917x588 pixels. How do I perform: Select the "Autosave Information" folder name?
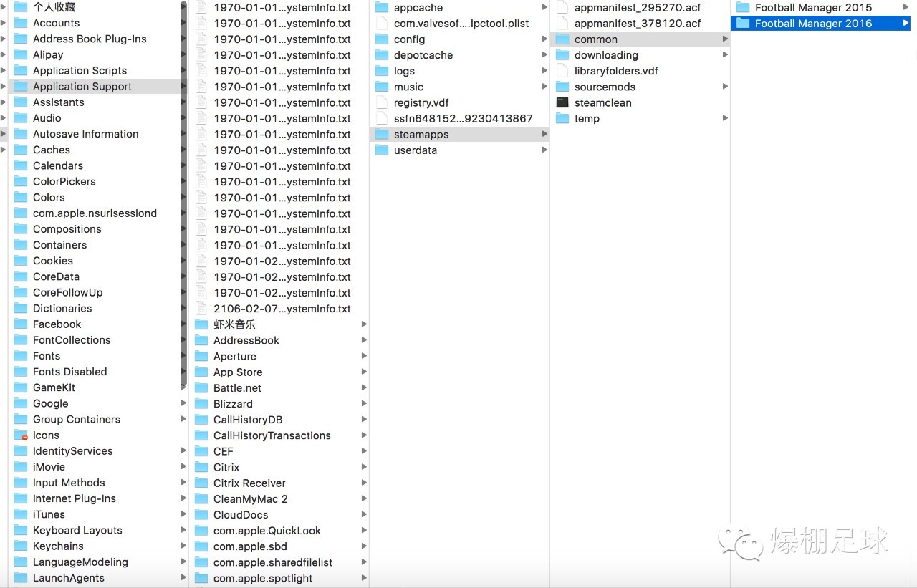click(86, 134)
